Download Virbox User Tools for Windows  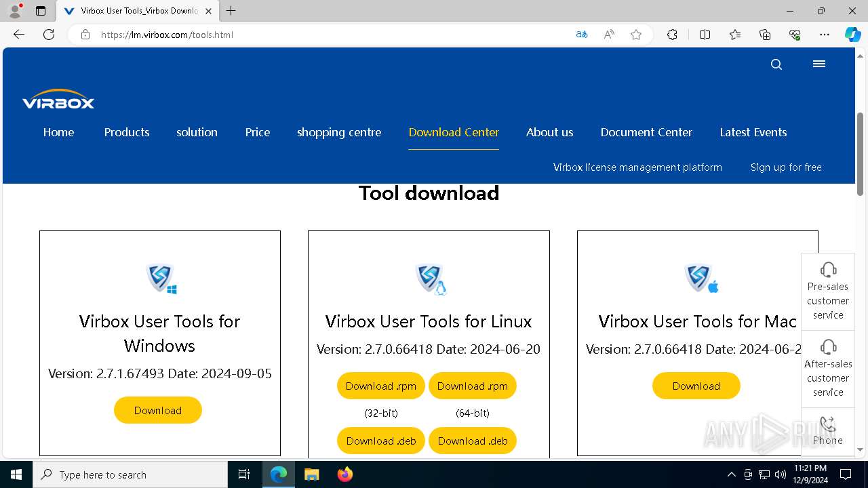click(x=158, y=411)
